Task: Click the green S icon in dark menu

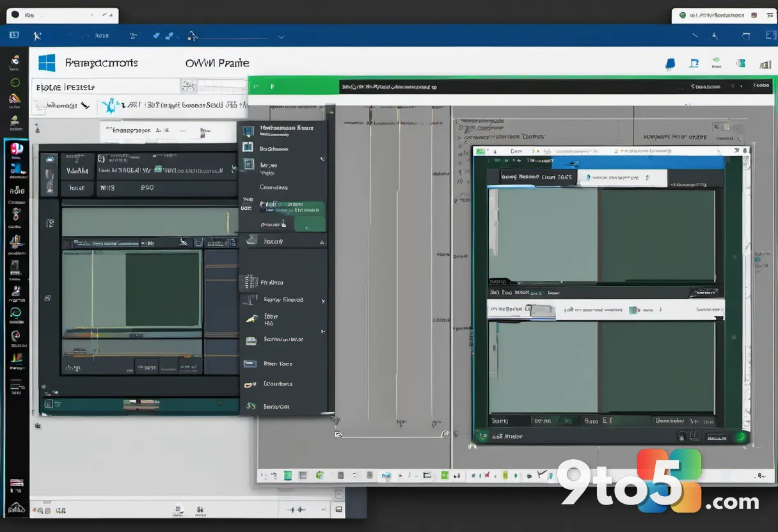Action: tap(251, 405)
